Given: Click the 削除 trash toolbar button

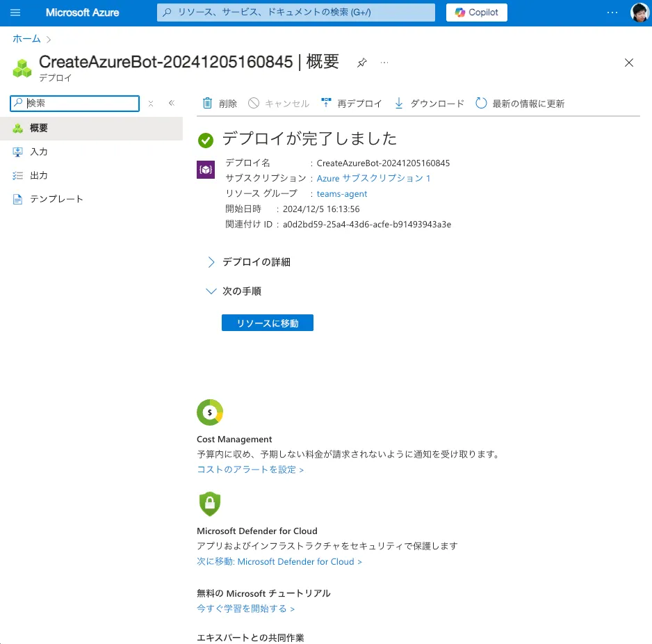Looking at the screenshot, I should (220, 103).
